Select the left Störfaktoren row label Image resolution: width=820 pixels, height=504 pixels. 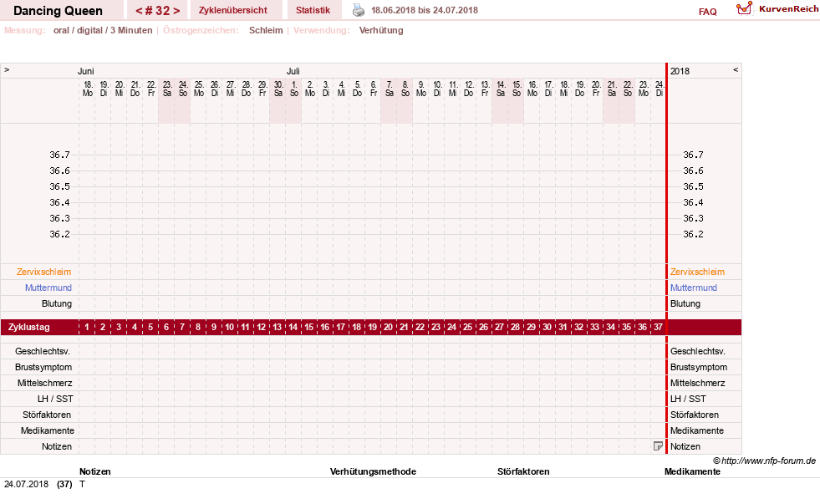pyautogui.click(x=47, y=415)
